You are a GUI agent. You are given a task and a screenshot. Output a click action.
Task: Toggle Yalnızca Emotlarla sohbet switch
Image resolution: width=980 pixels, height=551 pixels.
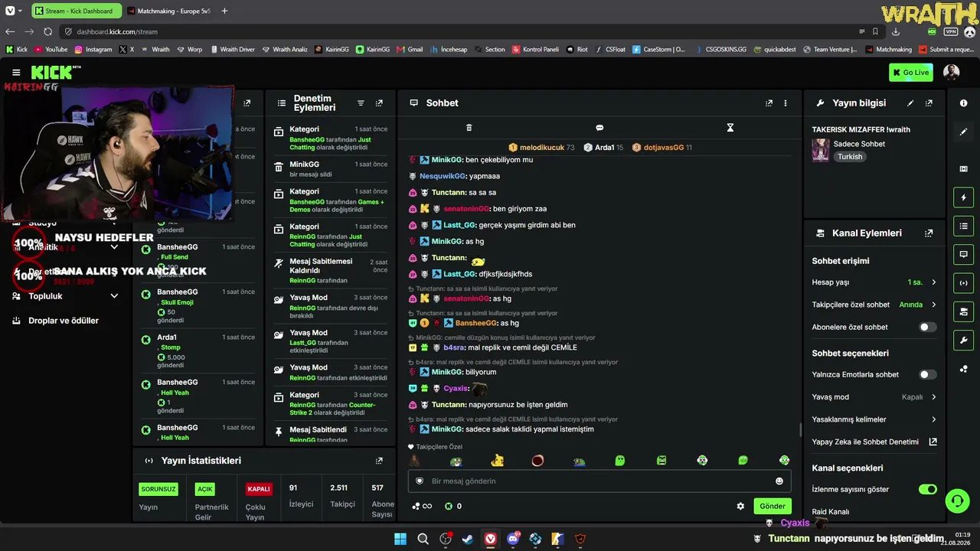[x=927, y=374]
